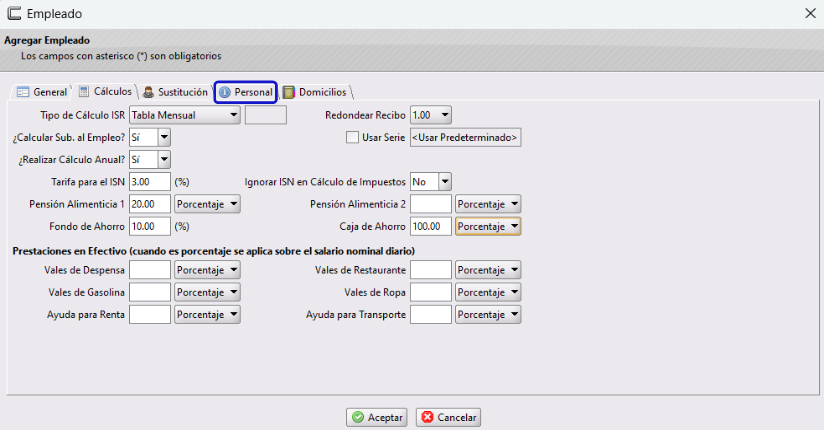Open the Ayuda para Transporte type dropdown
The height and width of the screenshot is (430, 824).
[488, 314]
